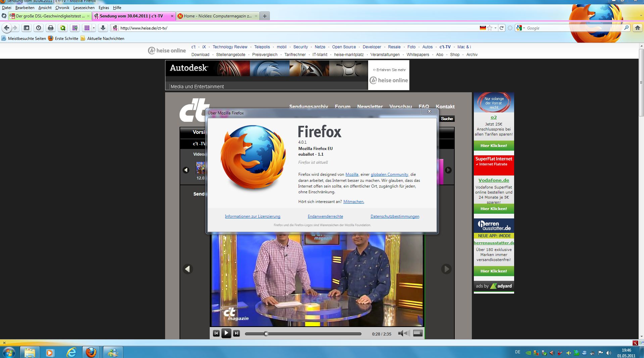Switch to Home - Nickles tab
644x358 pixels.
[218, 16]
